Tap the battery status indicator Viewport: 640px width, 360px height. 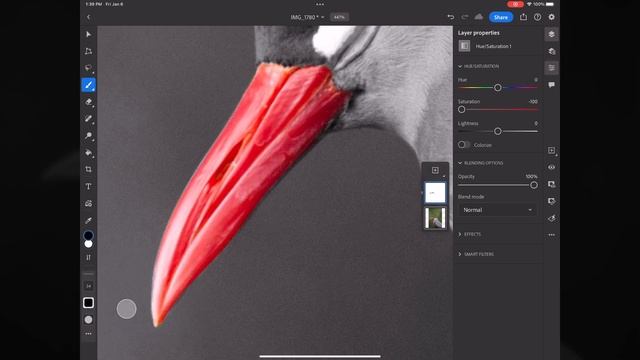[x=550, y=4]
